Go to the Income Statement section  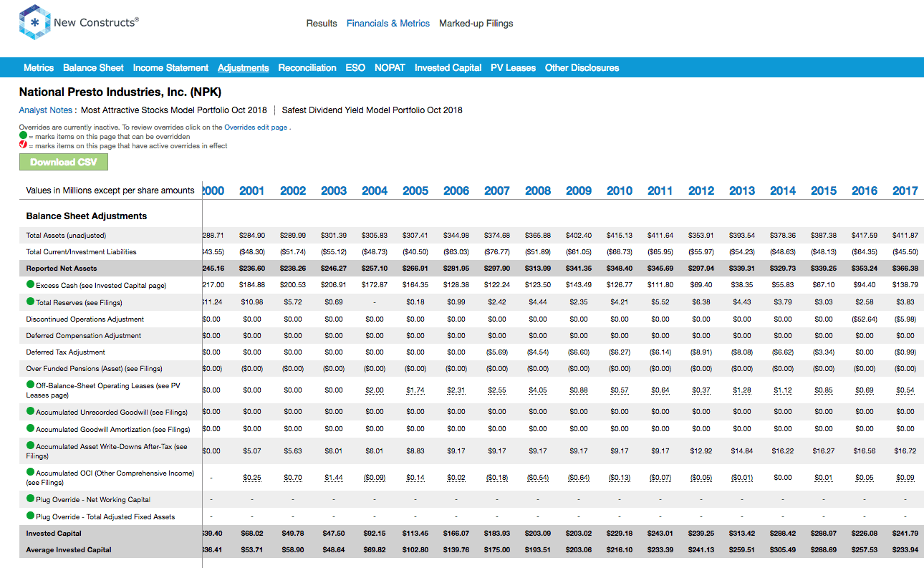tap(170, 68)
